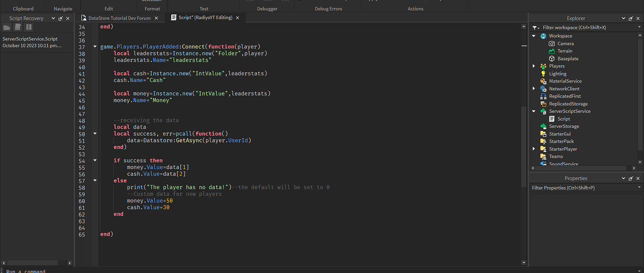Expand the Players tree node
644x273 pixels.
click(534, 66)
